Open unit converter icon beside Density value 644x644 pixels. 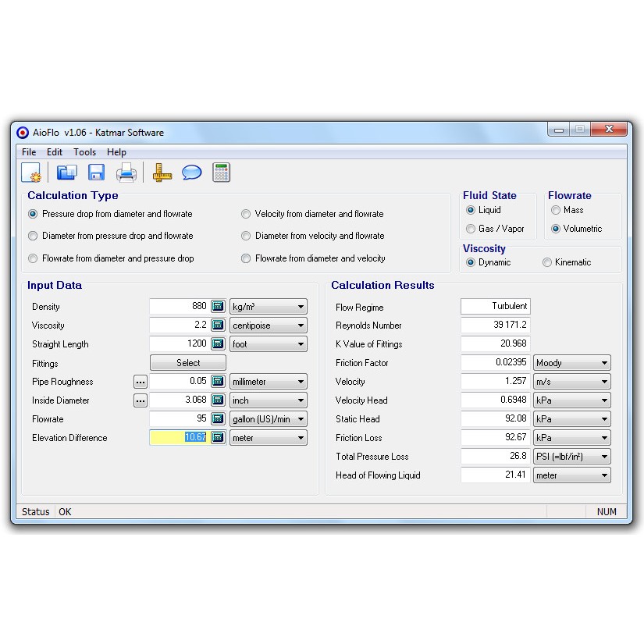[x=218, y=307]
